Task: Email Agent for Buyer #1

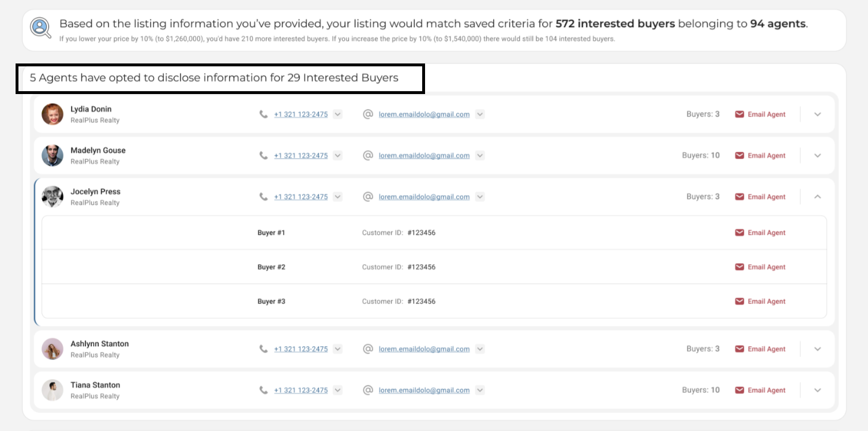Action: coord(760,233)
